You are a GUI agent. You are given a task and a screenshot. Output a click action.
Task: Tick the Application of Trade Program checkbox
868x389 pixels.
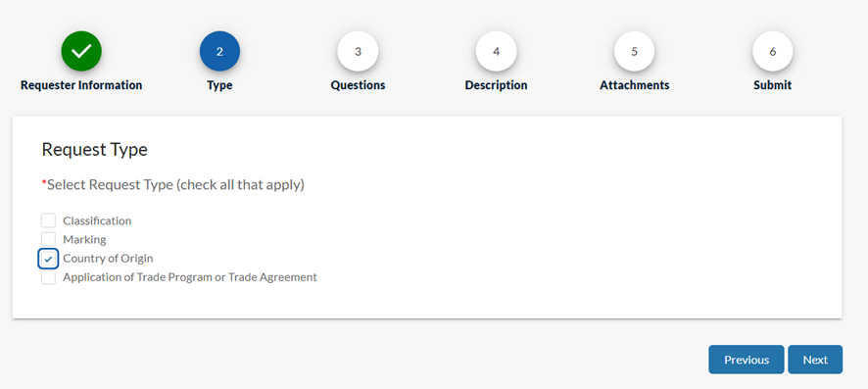pos(48,276)
